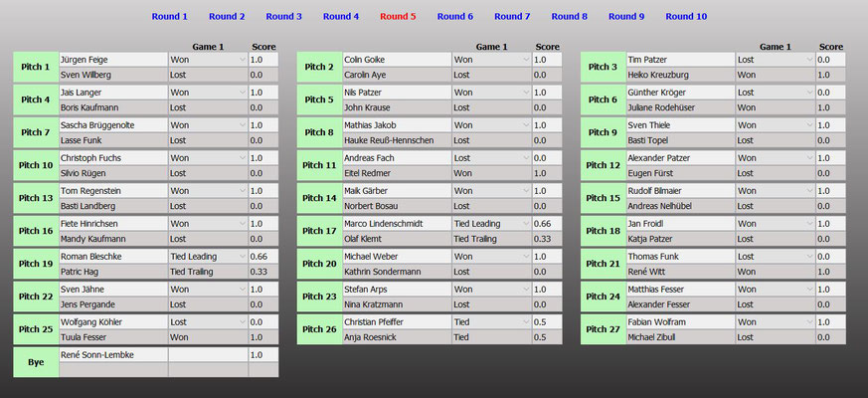Open Sascha Brüggenolte's result dropdown

pyautogui.click(x=208, y=125)
